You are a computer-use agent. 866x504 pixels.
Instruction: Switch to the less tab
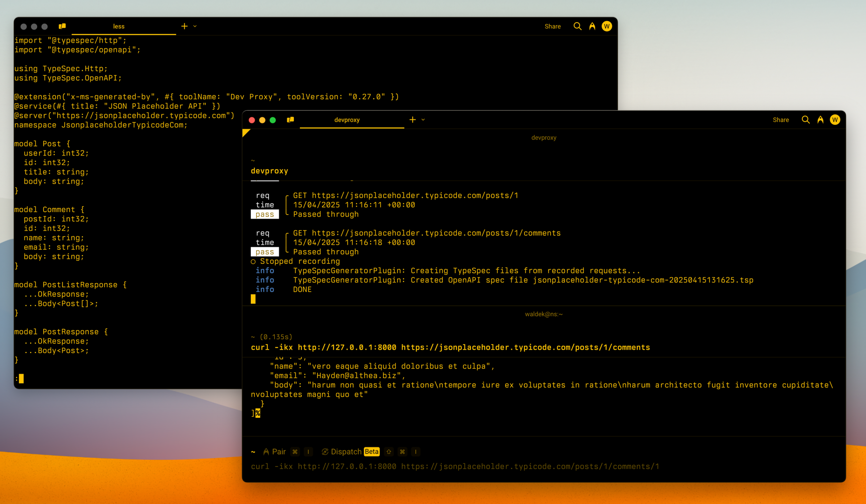click(119, 27)
